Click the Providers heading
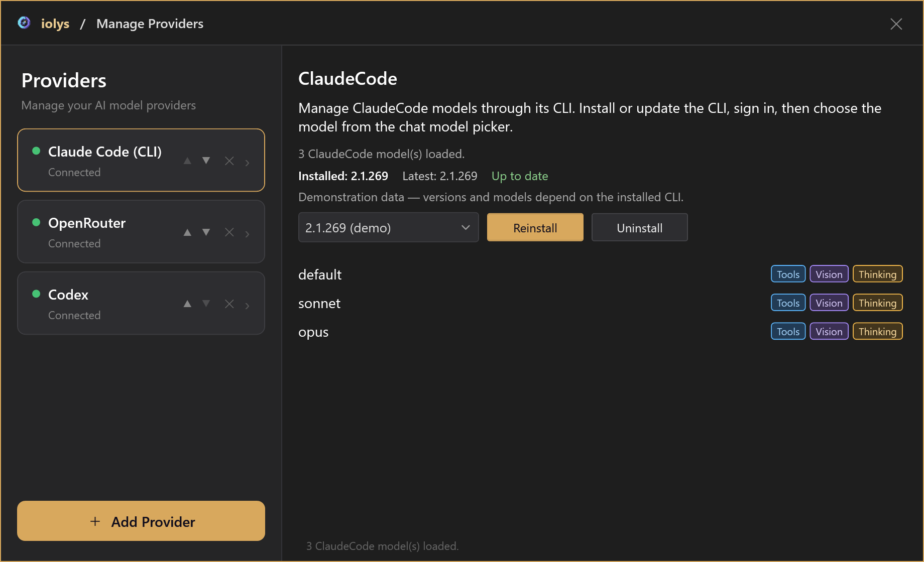 tap(64, 80)
